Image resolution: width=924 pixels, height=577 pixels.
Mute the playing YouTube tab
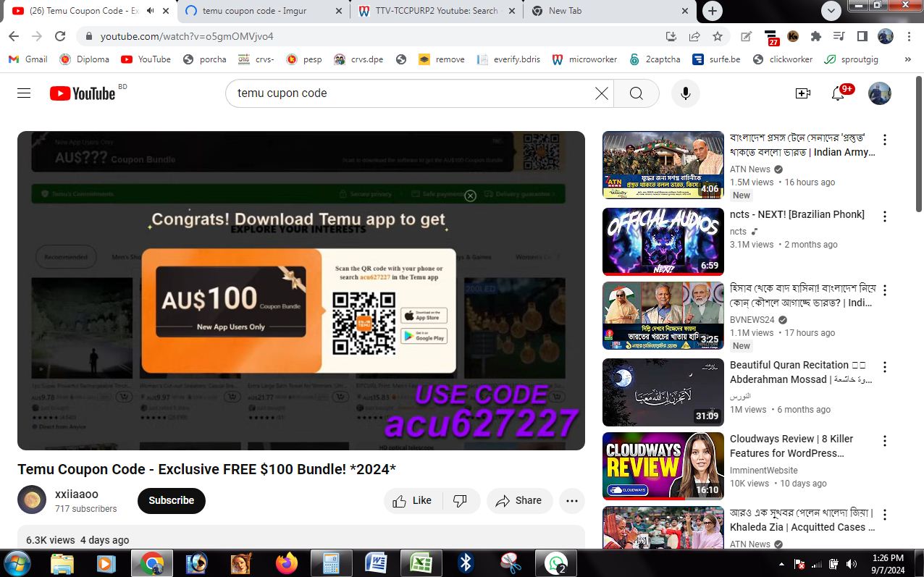[151, 11]
